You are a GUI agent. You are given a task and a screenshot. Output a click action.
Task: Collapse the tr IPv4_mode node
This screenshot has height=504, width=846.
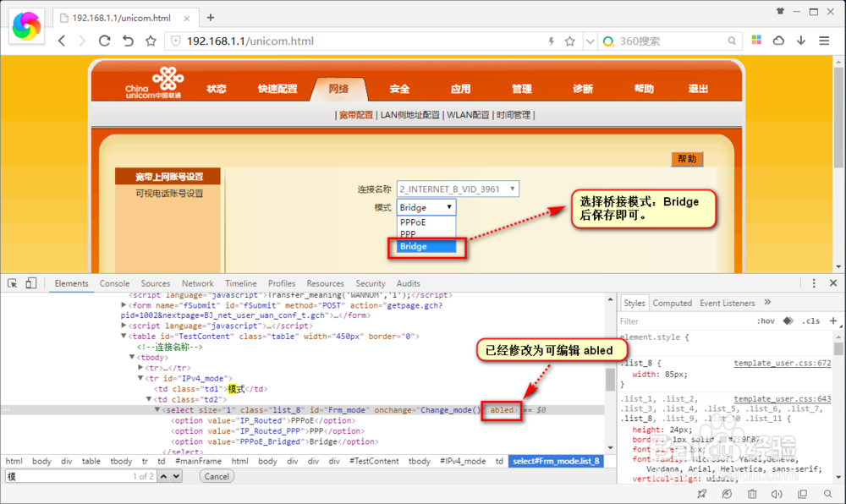(140, 378)
